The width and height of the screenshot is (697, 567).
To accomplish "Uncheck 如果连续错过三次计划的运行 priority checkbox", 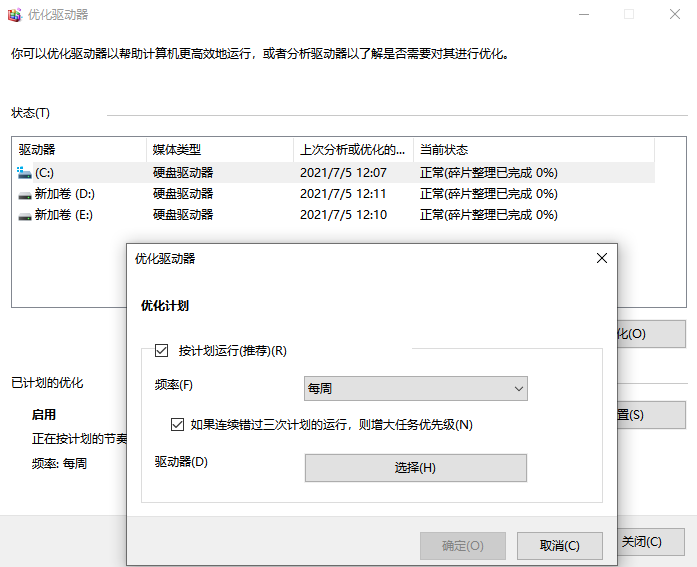I will tap(178, 424).
